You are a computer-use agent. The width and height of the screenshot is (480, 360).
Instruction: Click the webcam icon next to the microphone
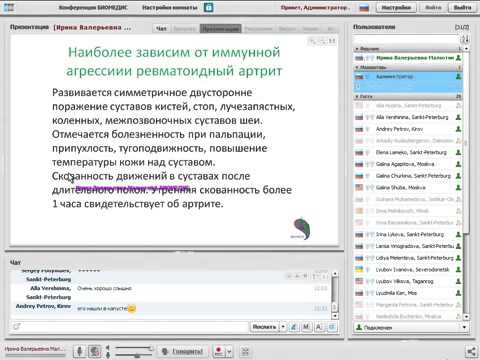tap(95, 351)
